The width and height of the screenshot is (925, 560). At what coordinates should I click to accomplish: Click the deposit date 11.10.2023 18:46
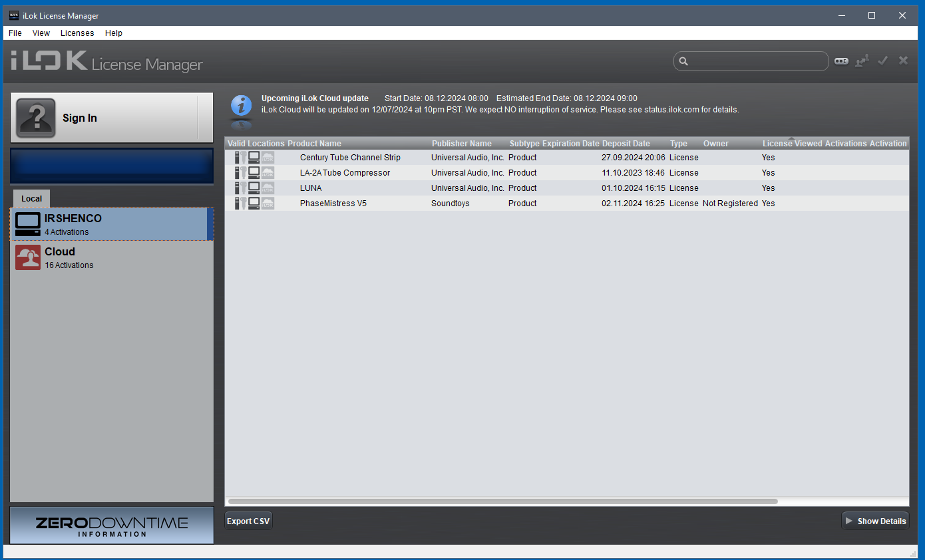click(633, 173)
